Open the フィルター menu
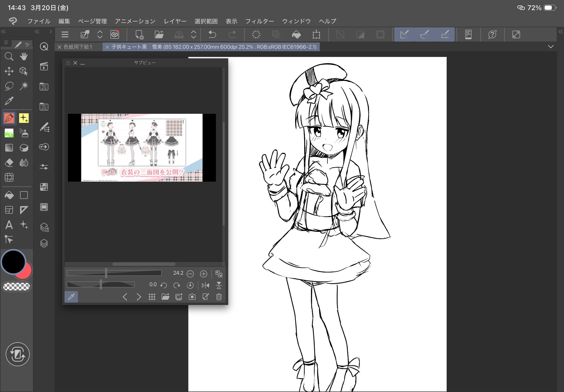The height and width of the screenshot is (392, 564). (x=259, y=21)
